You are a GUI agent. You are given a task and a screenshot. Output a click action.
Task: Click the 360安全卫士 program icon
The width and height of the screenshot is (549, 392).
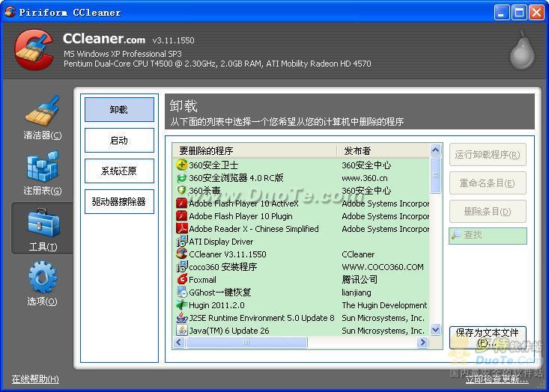(181, 165)
